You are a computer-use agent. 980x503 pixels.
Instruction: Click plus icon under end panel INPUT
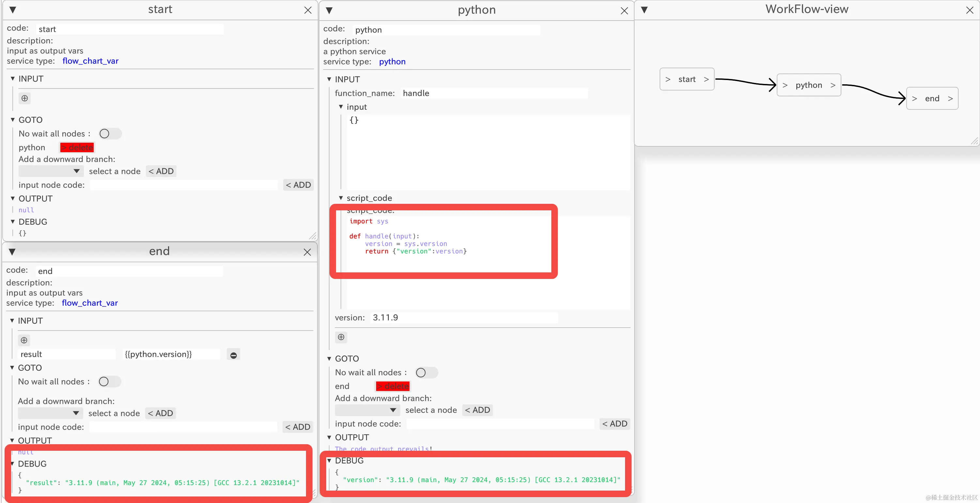click(x=24, y=340)
